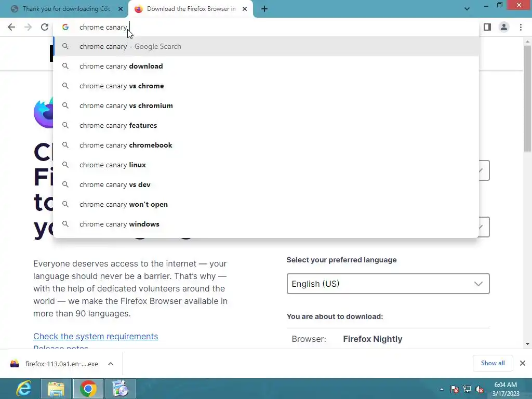Viewport: 532px width, 399px height.
Task: Choose the 'chrome canary features' suggestion
Action: click(x=267, y=125)
